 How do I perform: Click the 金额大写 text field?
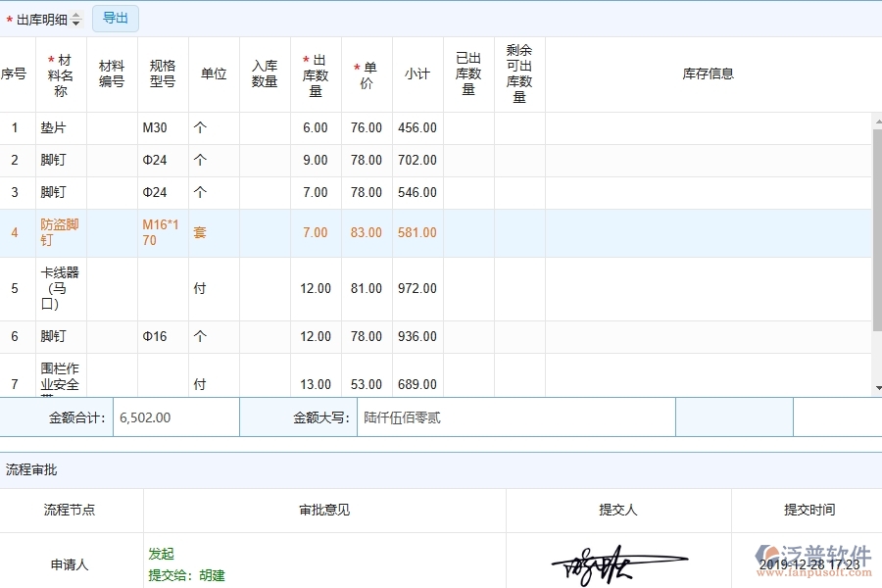514,416
